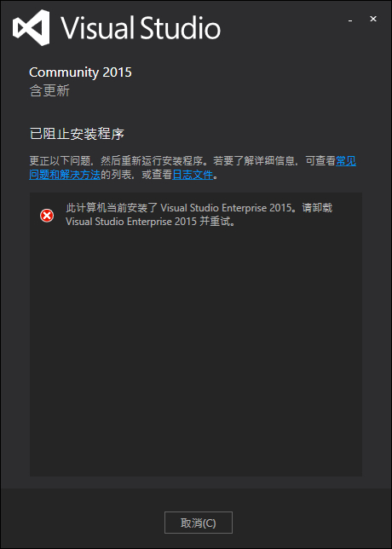
Task: Minimize the installer window
Action: [350, 20]
